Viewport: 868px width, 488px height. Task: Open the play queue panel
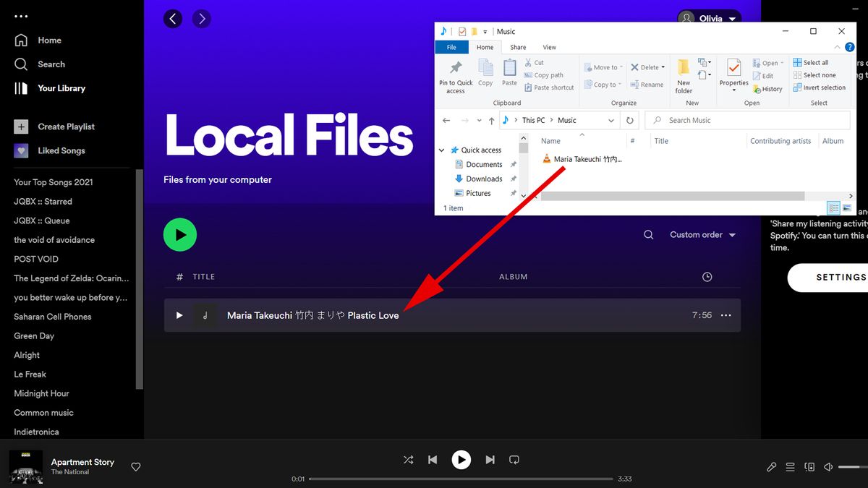point(790,466)
